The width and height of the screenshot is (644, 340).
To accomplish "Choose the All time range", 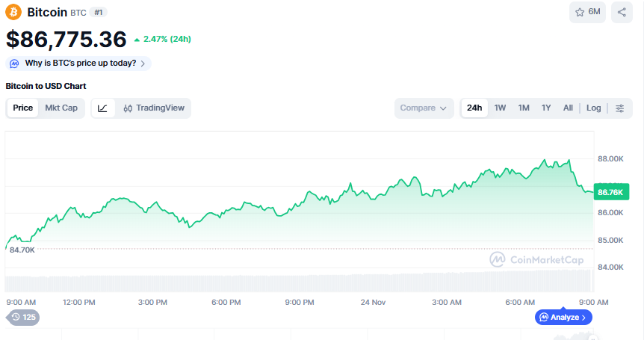I will (x=568, y=108).
